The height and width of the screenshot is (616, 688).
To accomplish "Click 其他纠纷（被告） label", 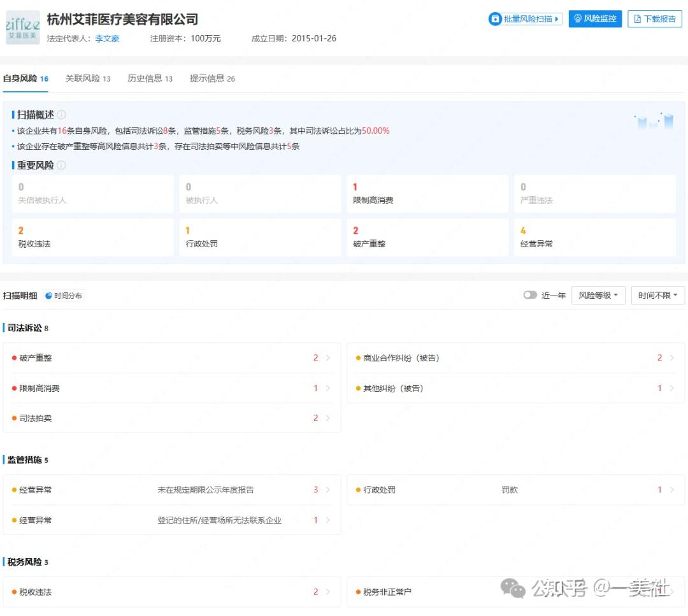I will pos(393,389).
